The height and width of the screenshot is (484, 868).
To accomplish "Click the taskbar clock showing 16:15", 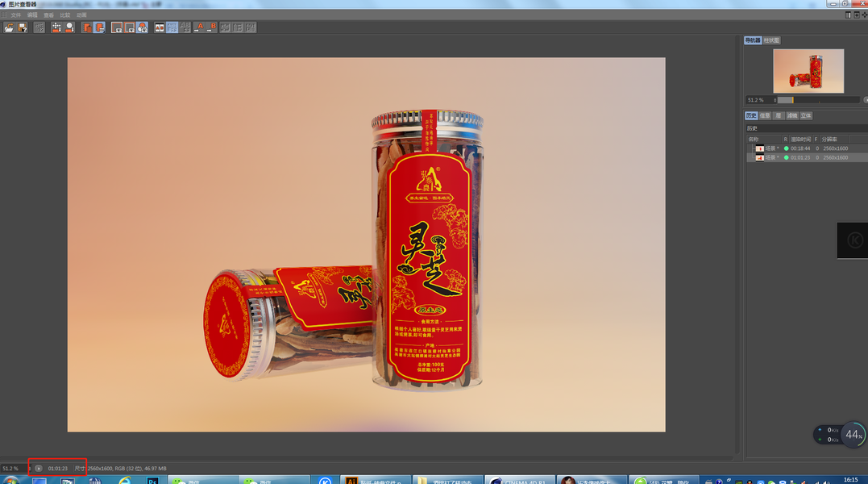I will tap(851, 480).
